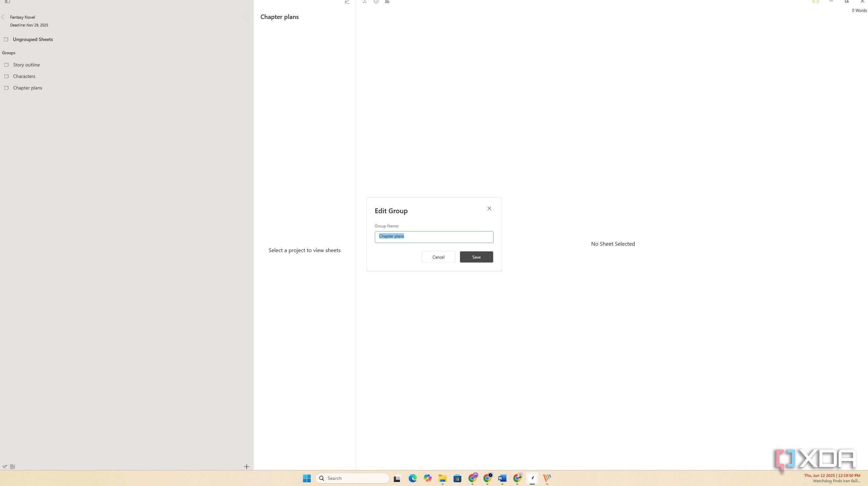This screenshot has height=486, width=868.
Task: Close the Edit Group dialog
Action: 489,208
